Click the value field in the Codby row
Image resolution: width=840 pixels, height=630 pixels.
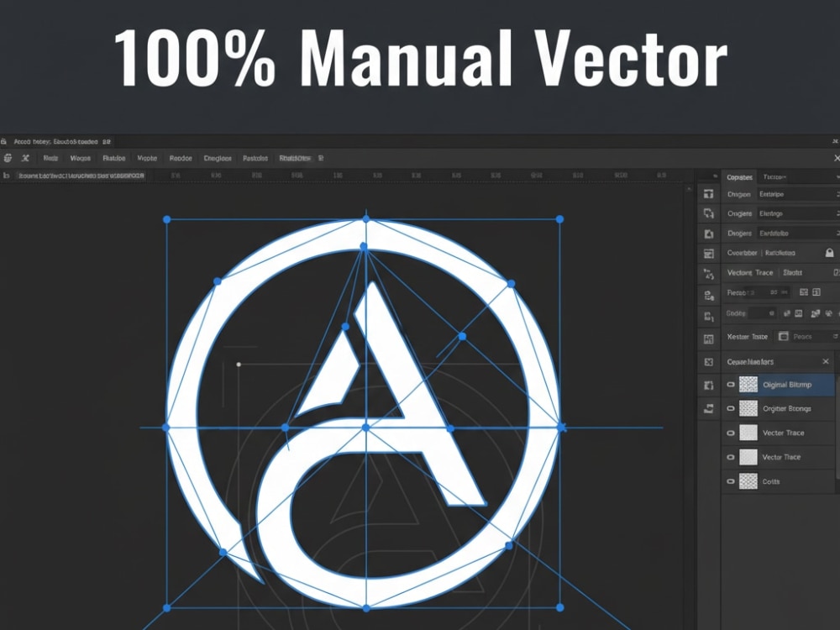[x=762, y=312]
